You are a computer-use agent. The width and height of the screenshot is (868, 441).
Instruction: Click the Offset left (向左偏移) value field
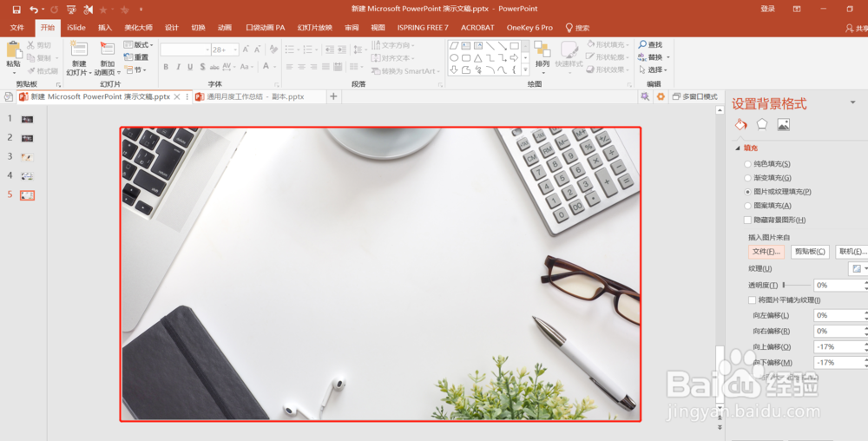pyautogui.click(x=840, y=315)
